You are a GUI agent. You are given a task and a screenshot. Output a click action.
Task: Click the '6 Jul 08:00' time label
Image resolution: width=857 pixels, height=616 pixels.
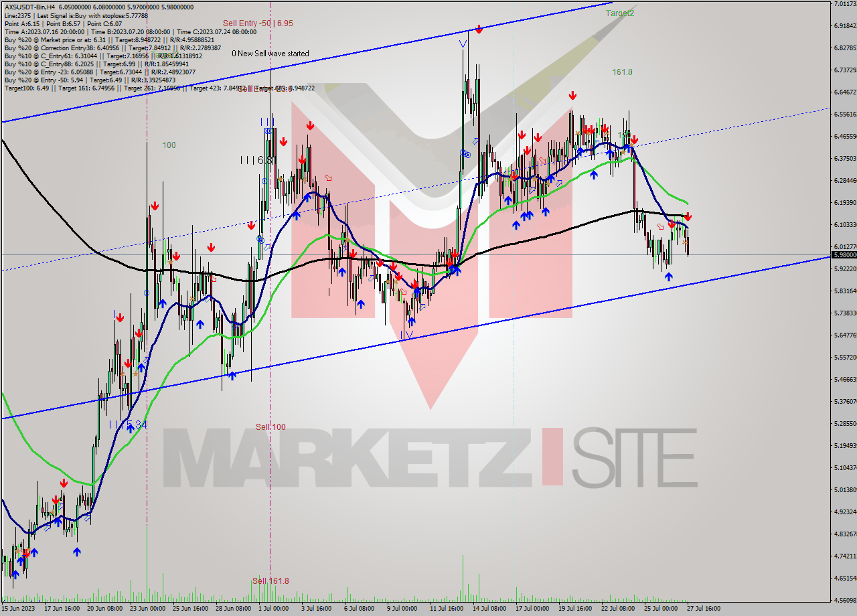pos(359,609)
